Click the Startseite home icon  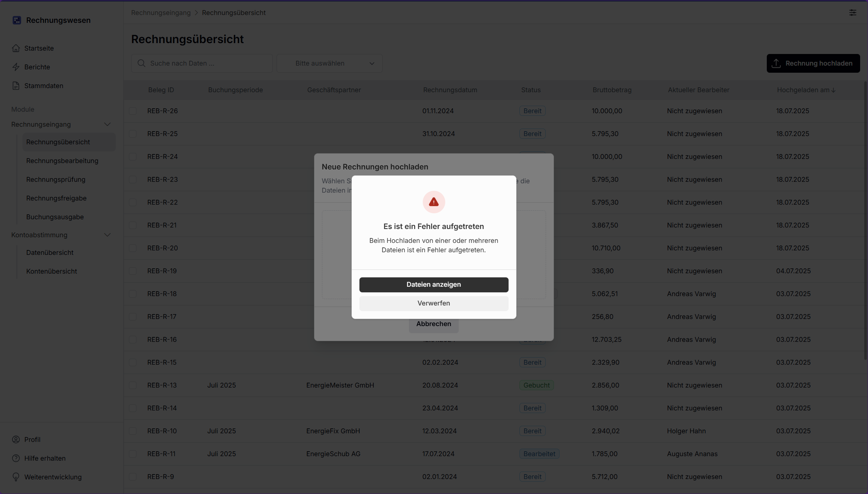tap(16, 48)
